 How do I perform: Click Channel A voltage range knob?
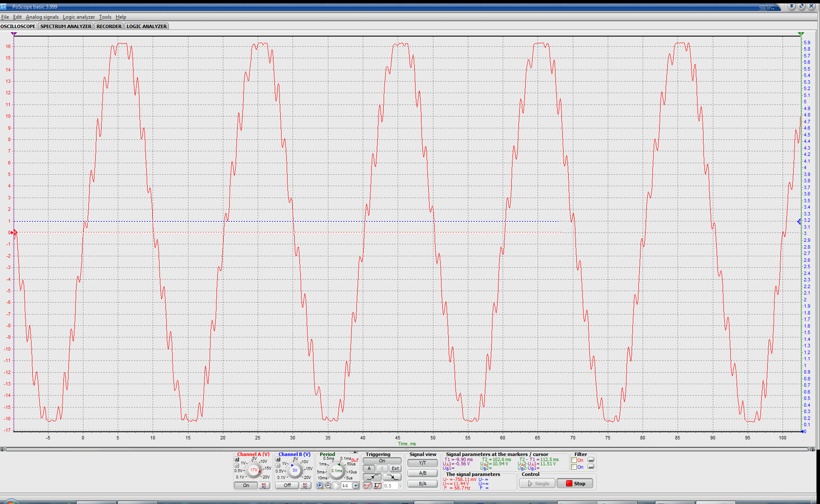pos(253,470)
